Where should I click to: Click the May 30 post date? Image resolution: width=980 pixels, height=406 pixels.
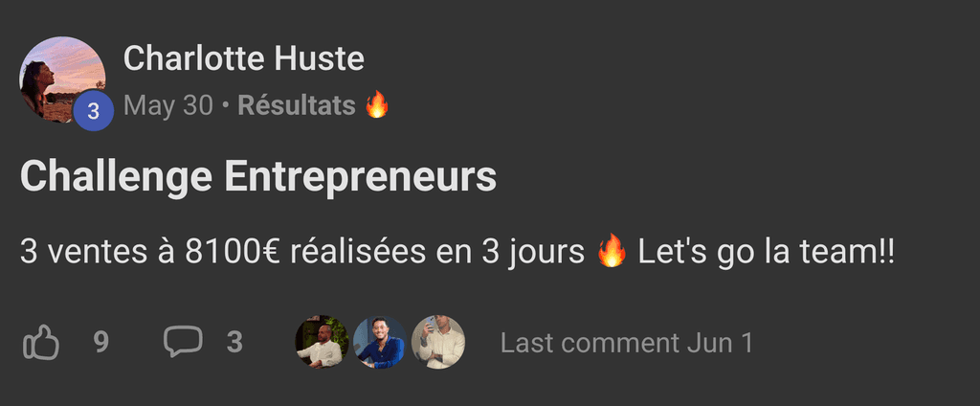coord(168,105)
